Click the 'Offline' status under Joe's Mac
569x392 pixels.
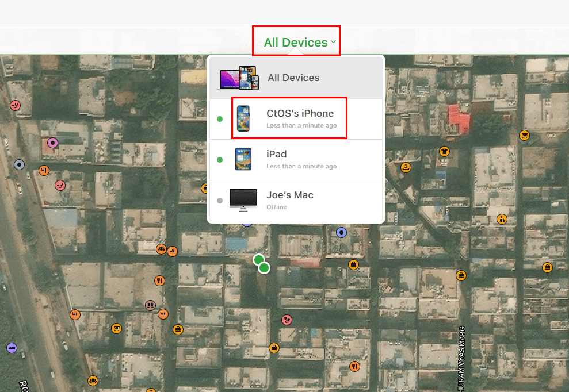(x=277, y=207)
